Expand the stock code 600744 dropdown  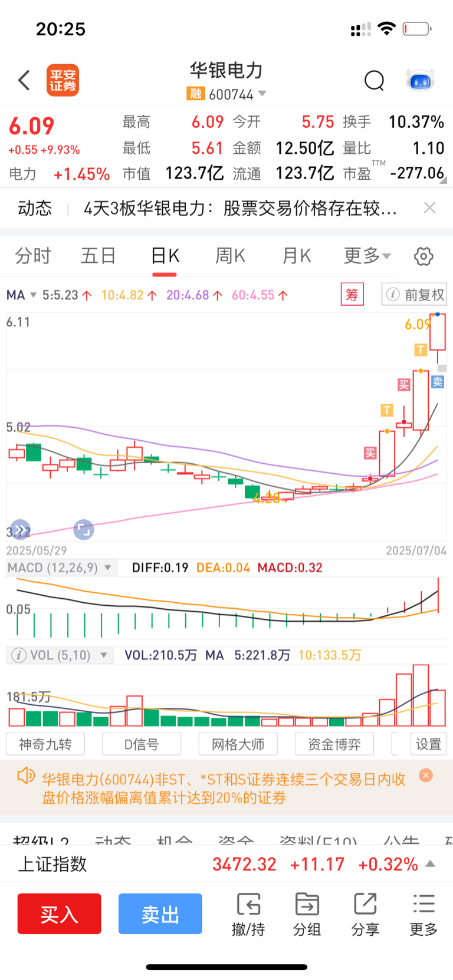pyautogui.click(x=262, y=94)
